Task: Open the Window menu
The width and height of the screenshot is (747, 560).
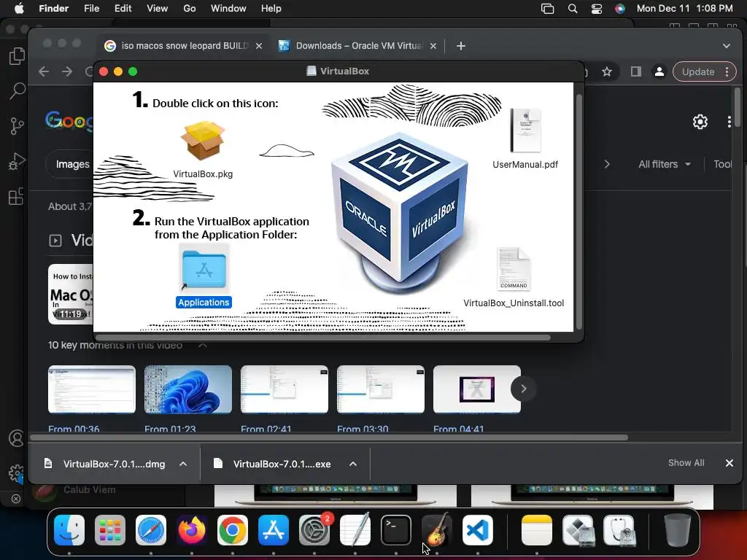Action: (228, 9)
